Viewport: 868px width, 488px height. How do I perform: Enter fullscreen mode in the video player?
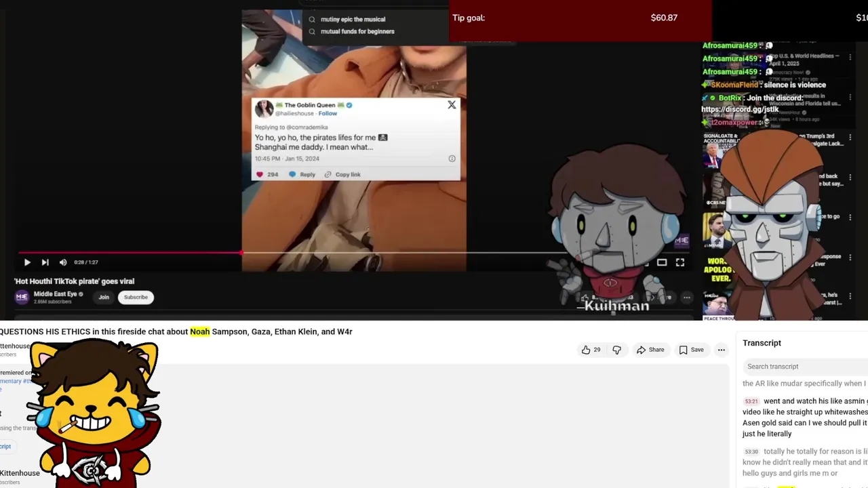point(680,262)
